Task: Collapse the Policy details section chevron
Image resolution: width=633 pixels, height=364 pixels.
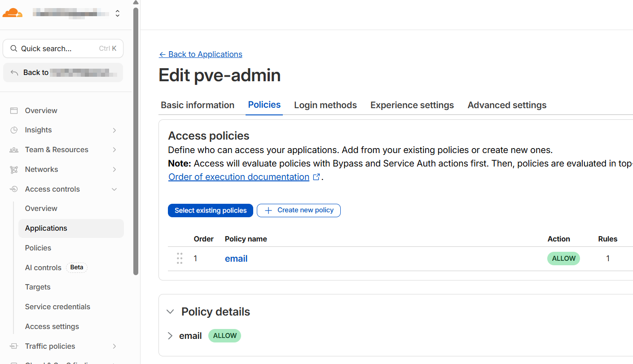Action: 170,312
